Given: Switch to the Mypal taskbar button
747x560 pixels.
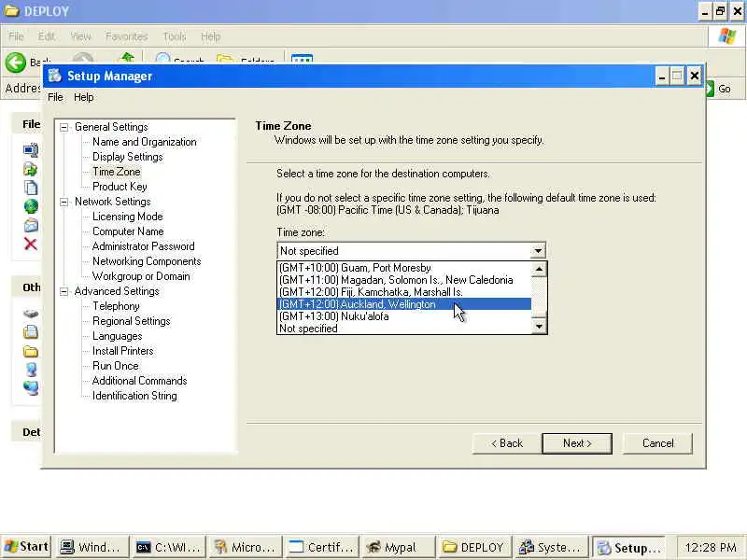Looking at the screenshot, I should click(x=399, y=547).
